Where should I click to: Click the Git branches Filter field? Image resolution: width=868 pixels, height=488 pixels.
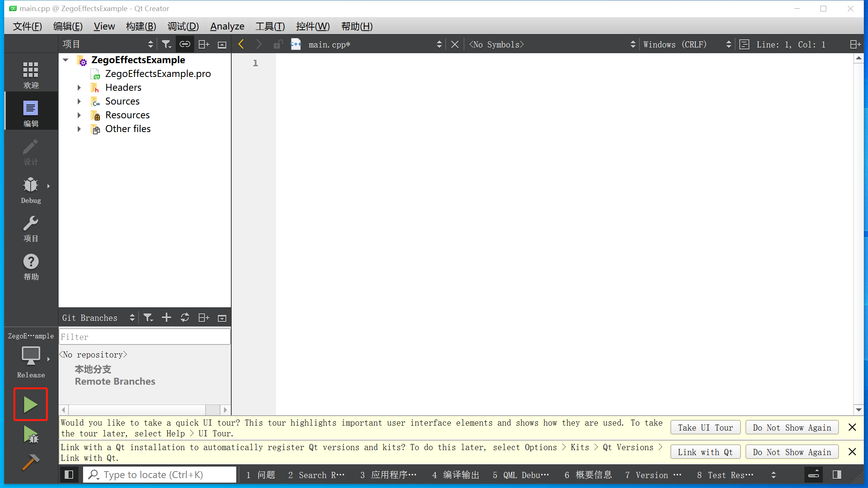click(145, 337)
